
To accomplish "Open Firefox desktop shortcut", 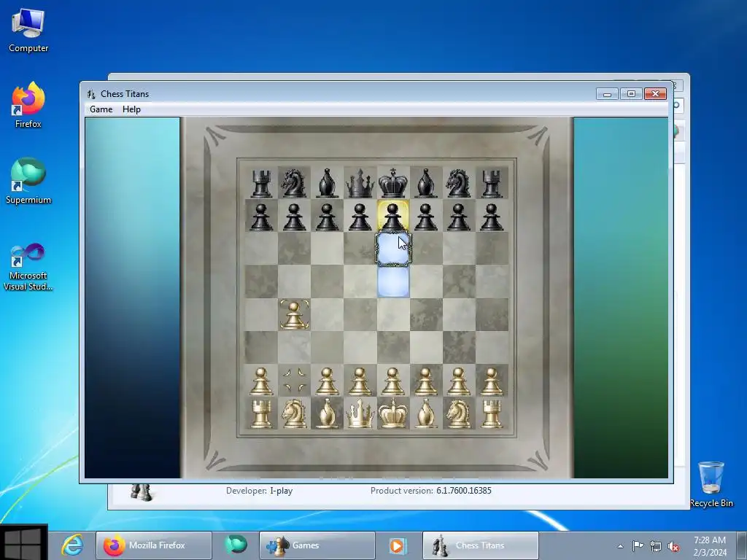I will pyautogui.click(x=28, y=105).
